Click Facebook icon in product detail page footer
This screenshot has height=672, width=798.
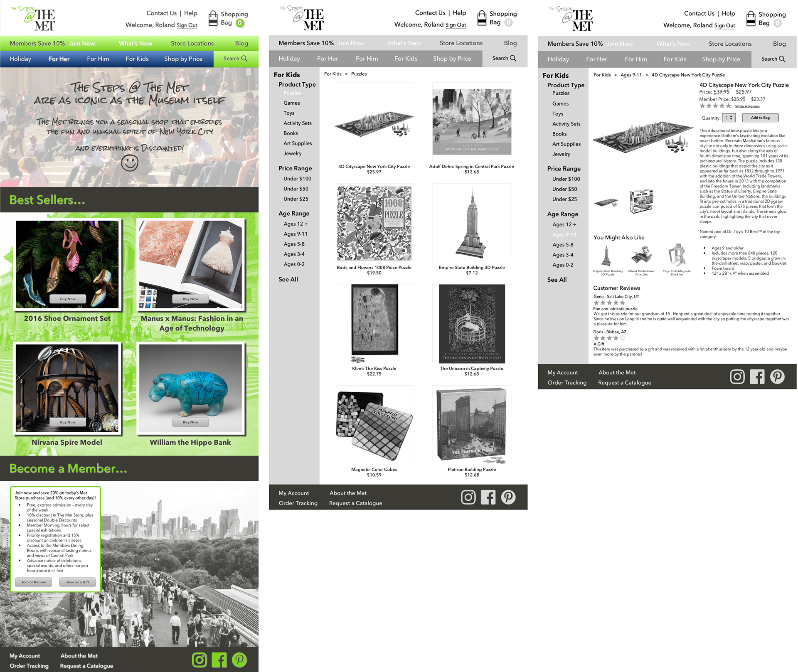tap(757, 377)
